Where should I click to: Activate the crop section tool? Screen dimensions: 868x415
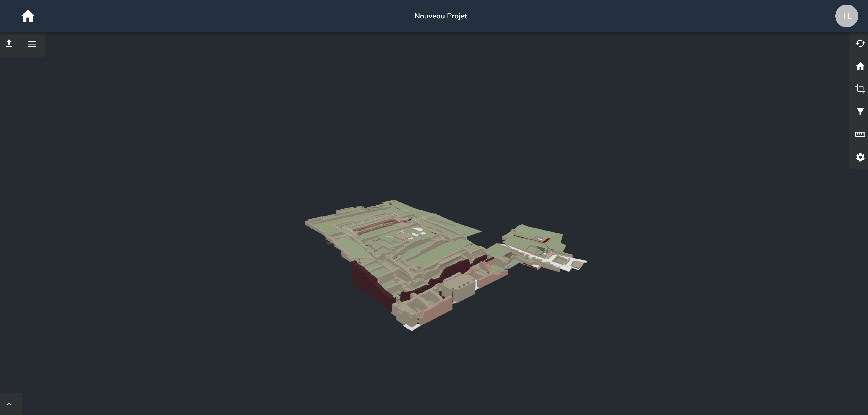point(860,89)
